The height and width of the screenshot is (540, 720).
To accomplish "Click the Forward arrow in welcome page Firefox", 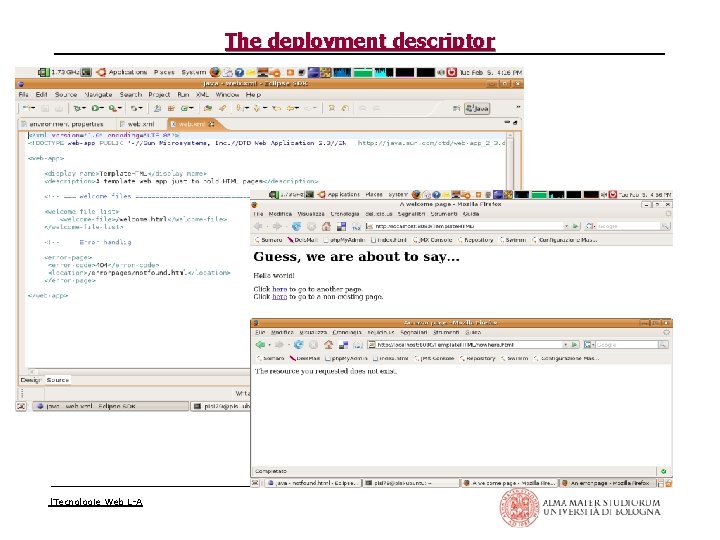I will tap(277, 226).
